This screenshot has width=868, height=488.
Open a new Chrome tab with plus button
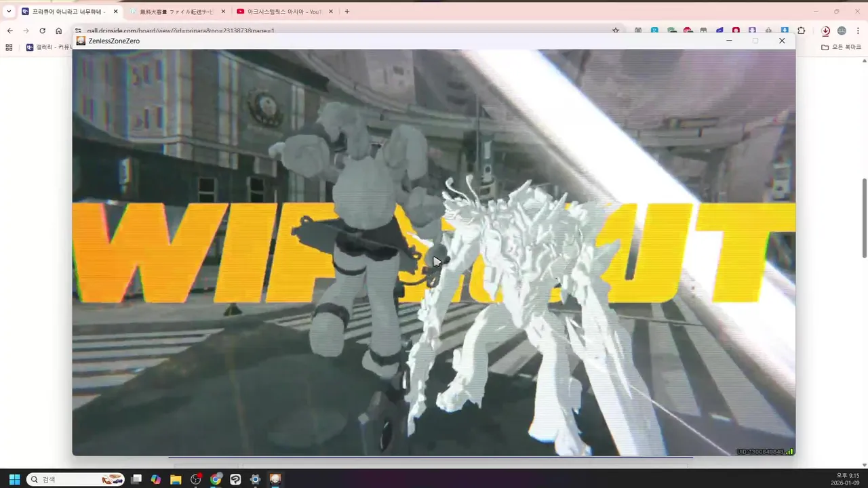347,12
